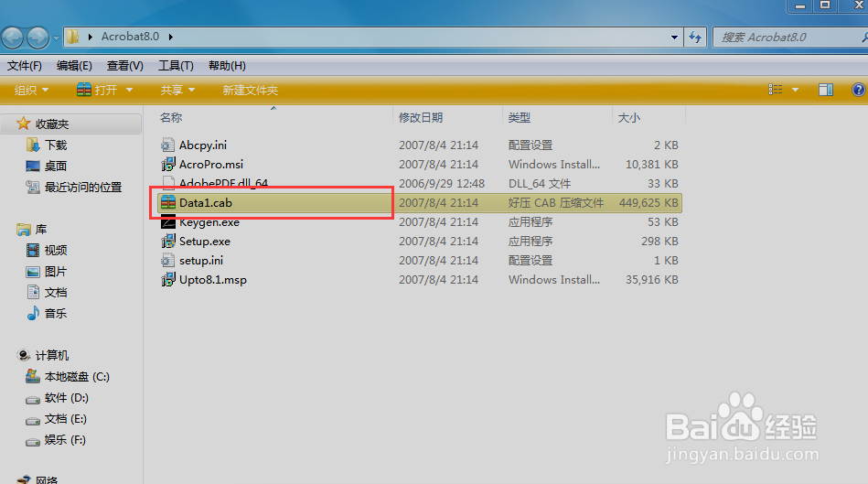
Task: Click the Acrobat8.0 breadcrumb in the address bar
Action: [x=130, y=37]
